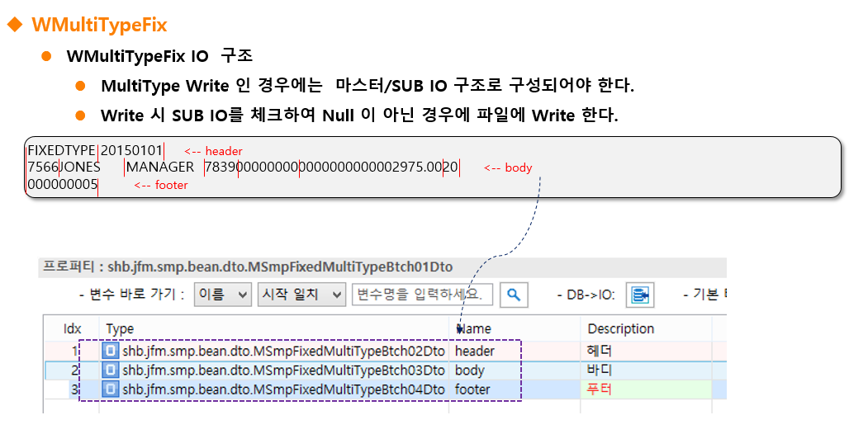This screenshot has height=434, width=868.
Task: Click the magnifier search icon
Action: tap(513, 295)
